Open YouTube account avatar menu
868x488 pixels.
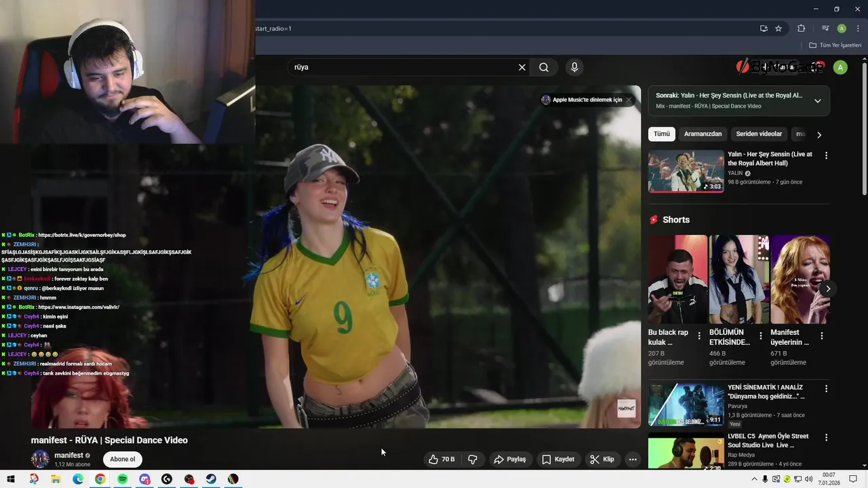(x=840, y=67)
